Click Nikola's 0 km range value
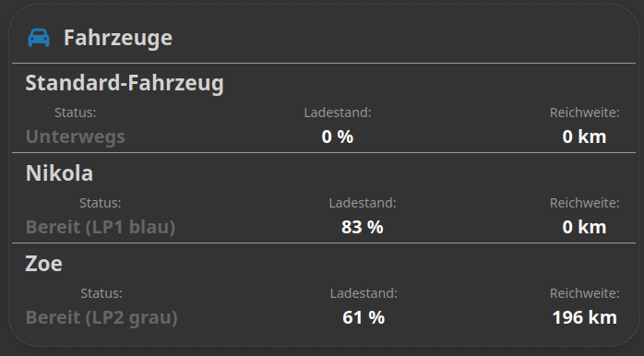The height and width of the screenshot is (356, 644). pos(584,227)
